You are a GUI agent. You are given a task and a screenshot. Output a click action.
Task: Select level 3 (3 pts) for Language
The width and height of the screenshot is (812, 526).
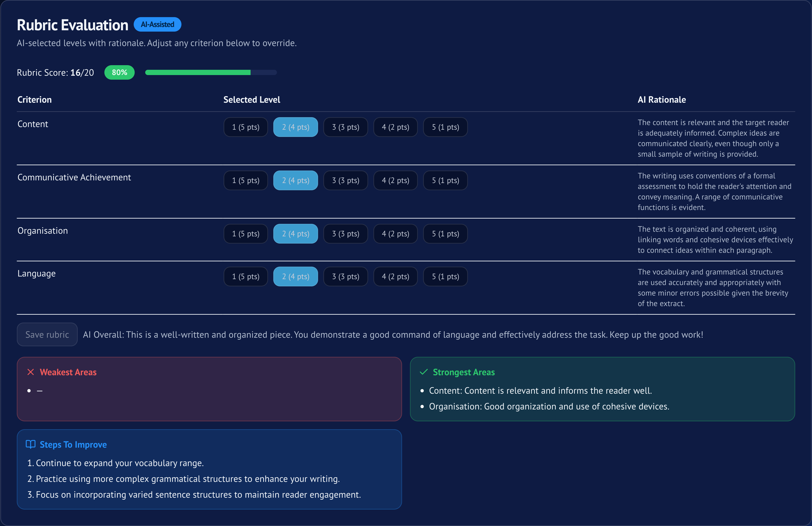pos(345,276)
